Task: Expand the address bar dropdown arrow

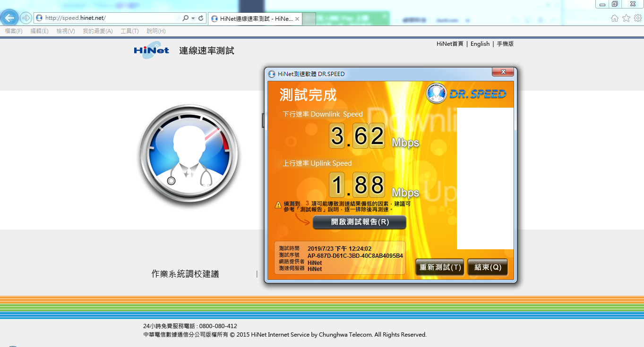Action: pos(193,18)
